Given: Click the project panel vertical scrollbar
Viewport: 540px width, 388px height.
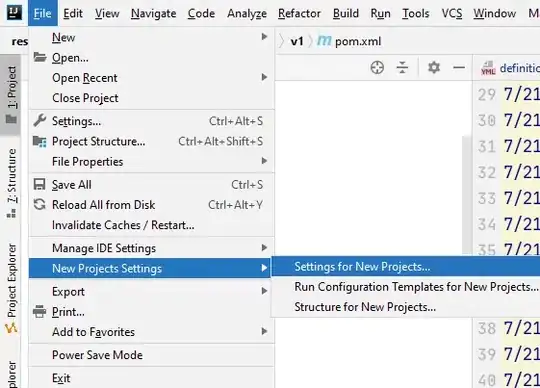Looking at the screenshot, I should 467,195.
